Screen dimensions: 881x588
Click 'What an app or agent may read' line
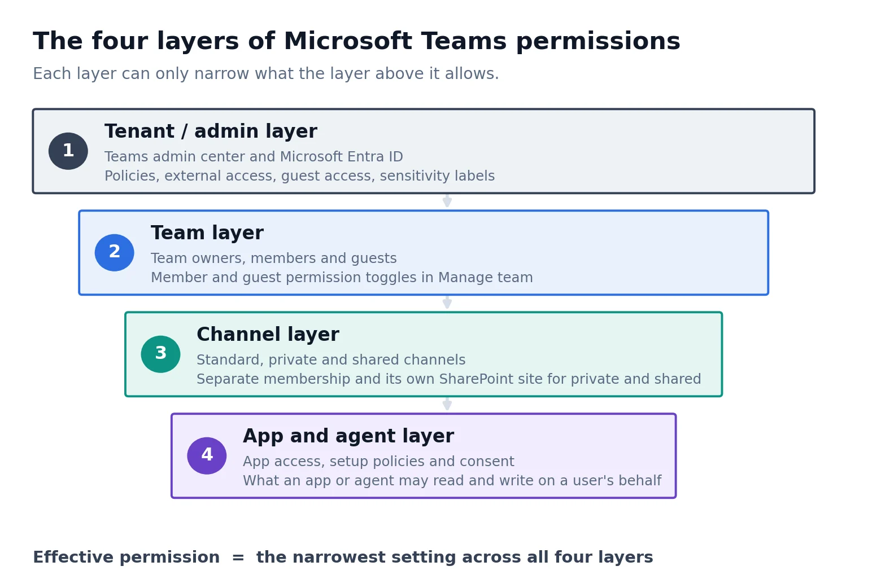(x=452, y=481)
